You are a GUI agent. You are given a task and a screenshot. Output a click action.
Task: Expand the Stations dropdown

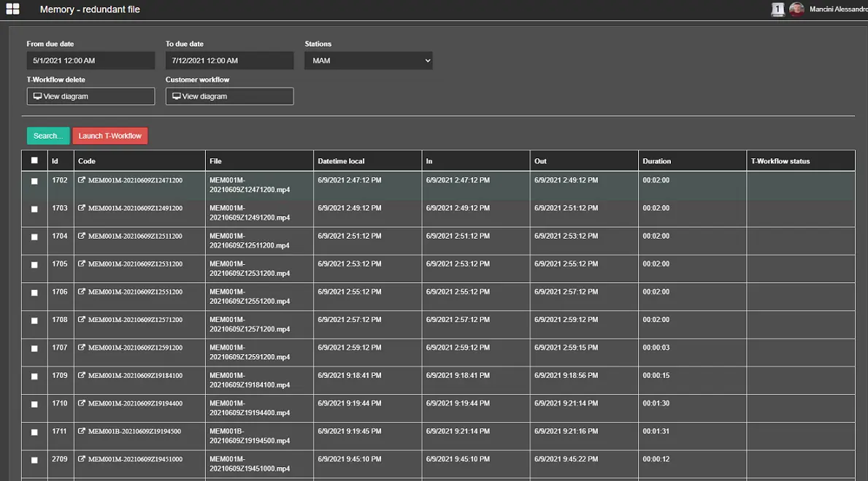pos(368,61)
